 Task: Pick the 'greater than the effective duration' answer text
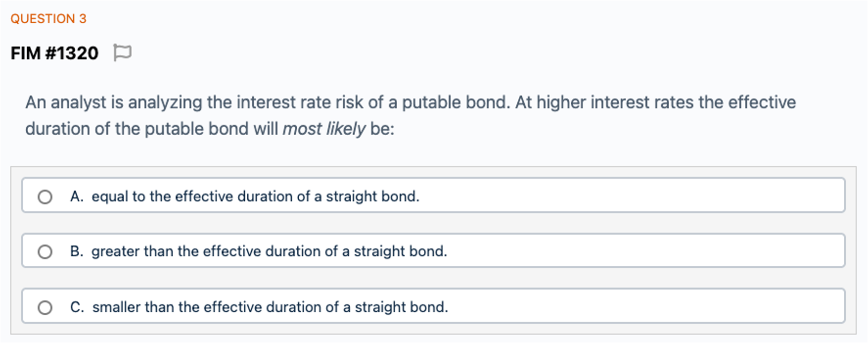click(x=269, y=251)
